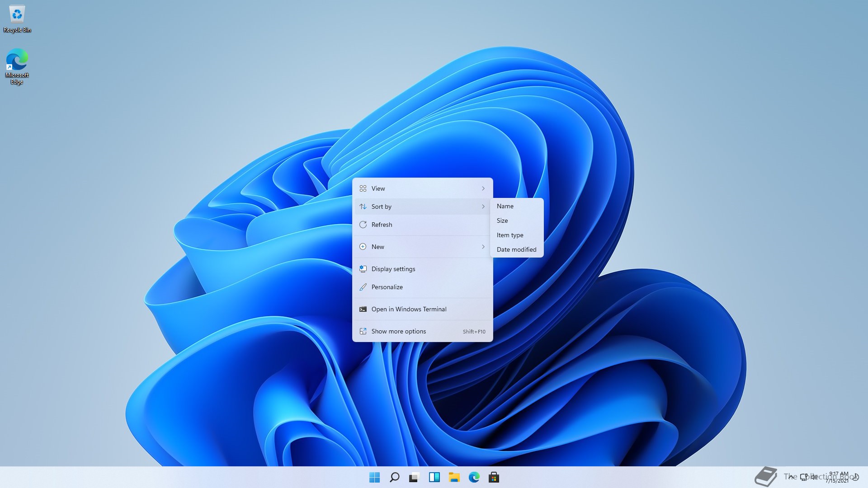Sort desktop items by Item type
This screenshot has height=488, width=868.
click(x=517, y=235)
